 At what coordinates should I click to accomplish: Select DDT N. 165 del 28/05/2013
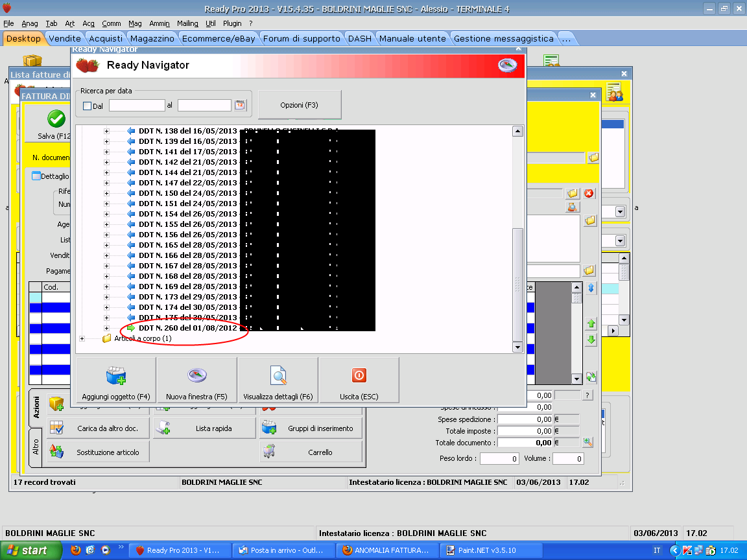(187, 245)
